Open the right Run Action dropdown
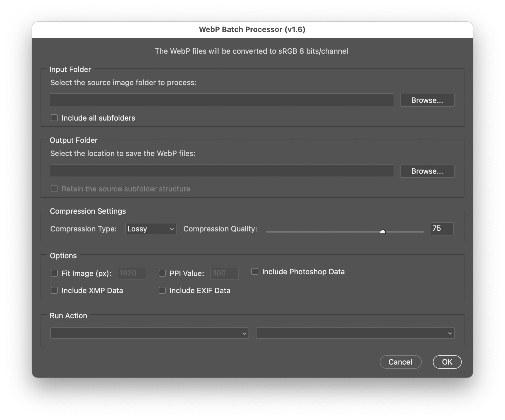Screen dimensions: 505x420 click(355, 333)
